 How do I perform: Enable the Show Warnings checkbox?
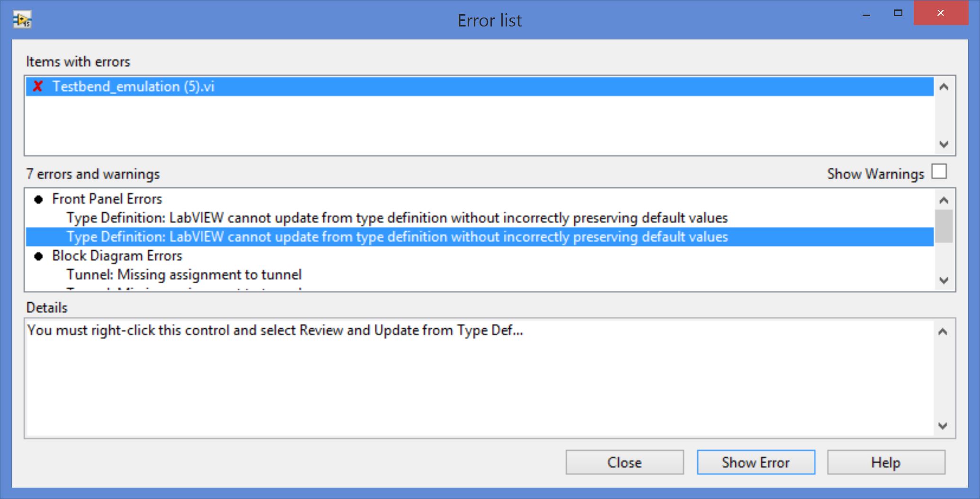point(939,172)
